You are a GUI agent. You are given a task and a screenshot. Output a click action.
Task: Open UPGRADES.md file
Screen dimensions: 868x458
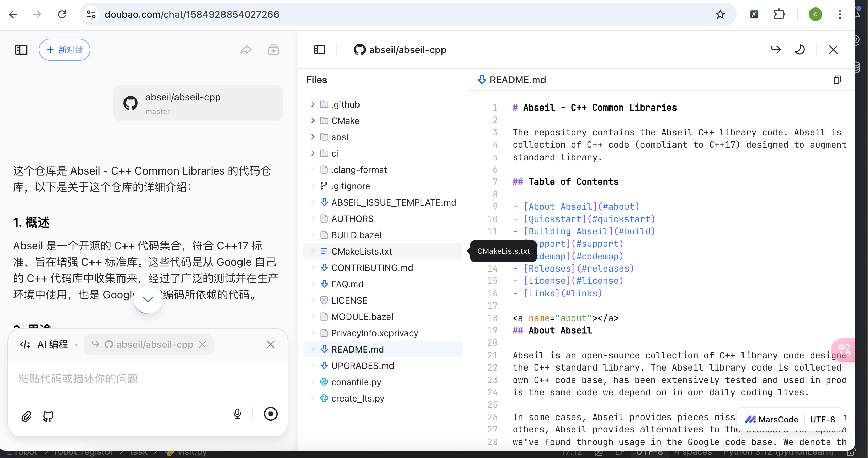pos(383,365)
